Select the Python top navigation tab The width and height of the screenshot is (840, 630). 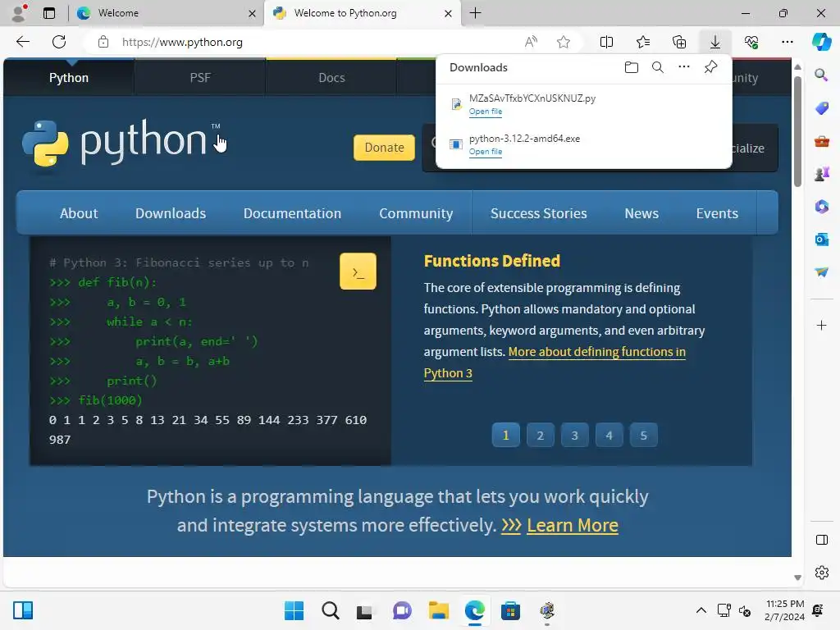coord(69,78)
